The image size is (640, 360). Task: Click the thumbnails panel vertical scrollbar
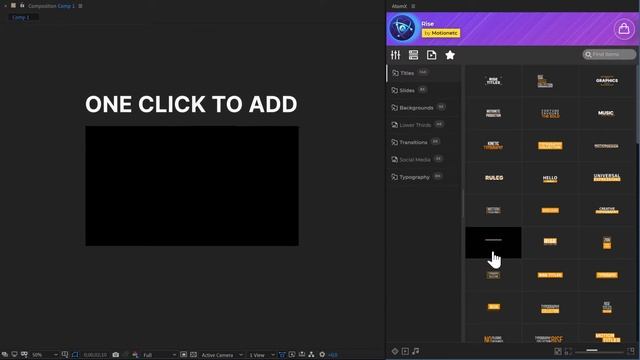tap(638, 104)
